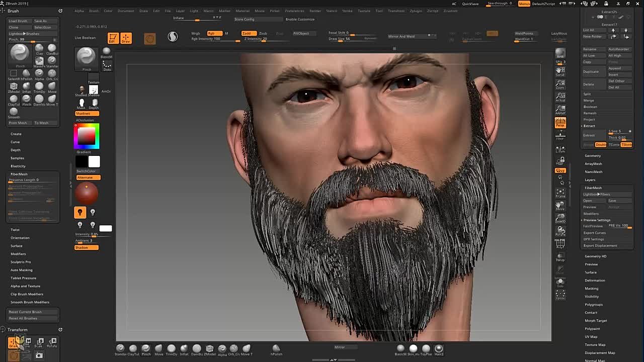Click the Scroll canvas icon
644x362 pixels.
click(x=560, y=71)
